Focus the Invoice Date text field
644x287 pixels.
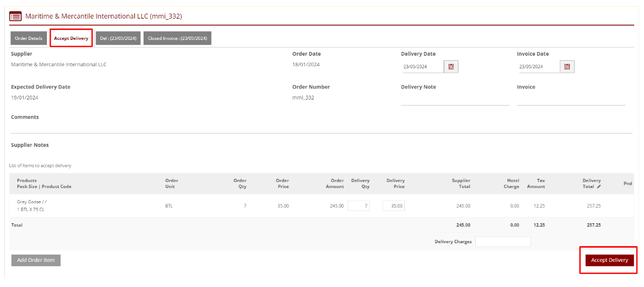(x=538, y=67)
